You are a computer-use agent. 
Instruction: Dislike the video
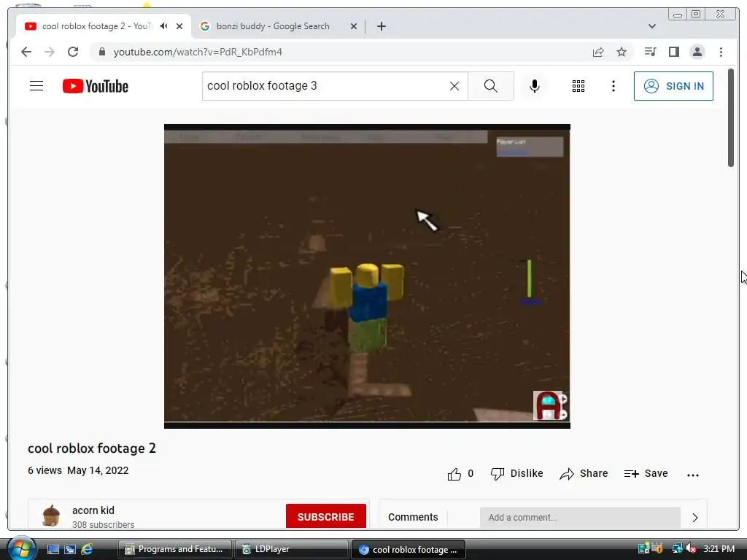click(x=517, y=474)
